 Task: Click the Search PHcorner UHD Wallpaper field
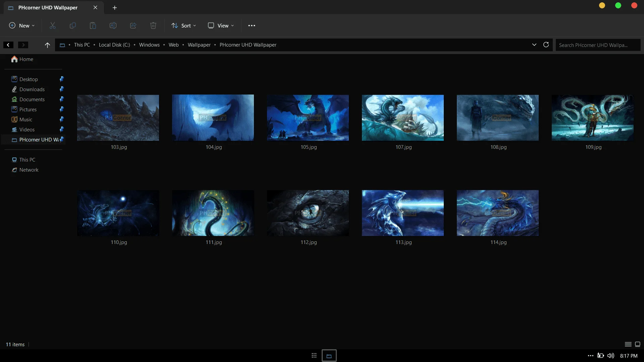pos(598,45)
